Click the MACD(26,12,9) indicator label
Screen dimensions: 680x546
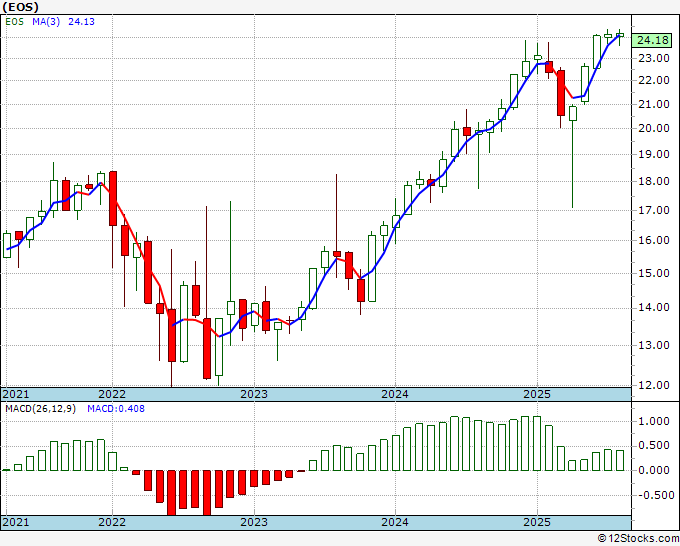(x=40, y=409)
